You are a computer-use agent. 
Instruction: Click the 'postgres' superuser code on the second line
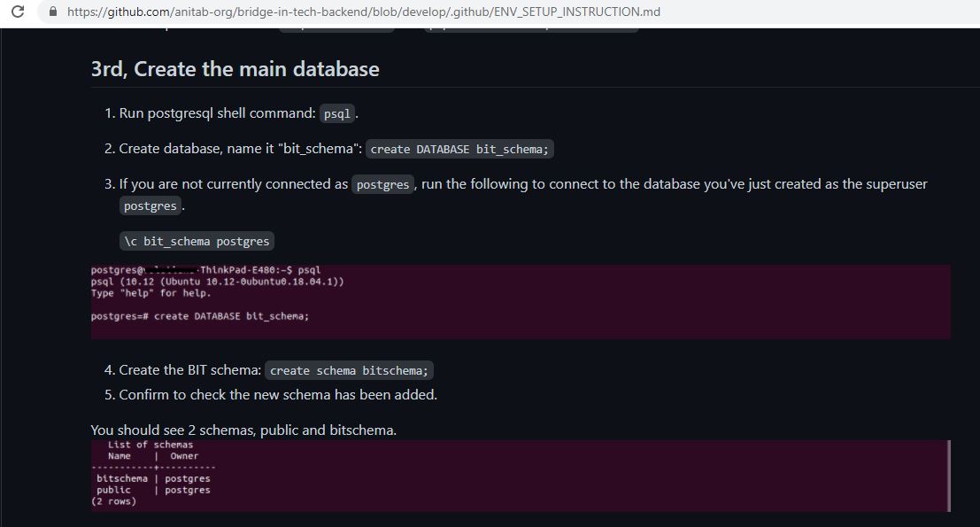coord(150,205)
